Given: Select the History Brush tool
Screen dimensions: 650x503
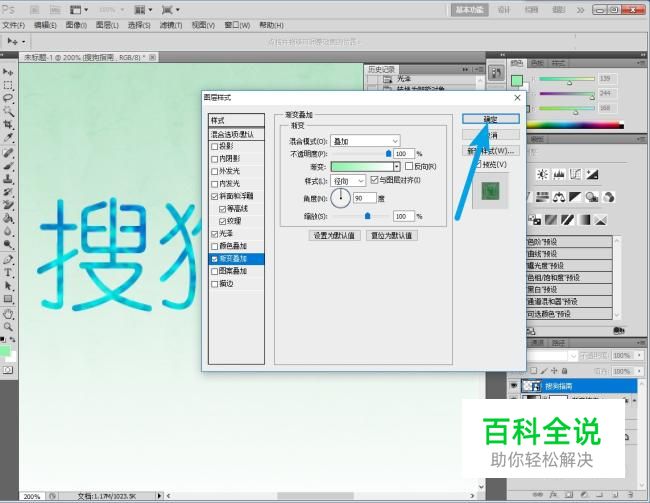Looking at the screenshot, I should pos(8,192).
